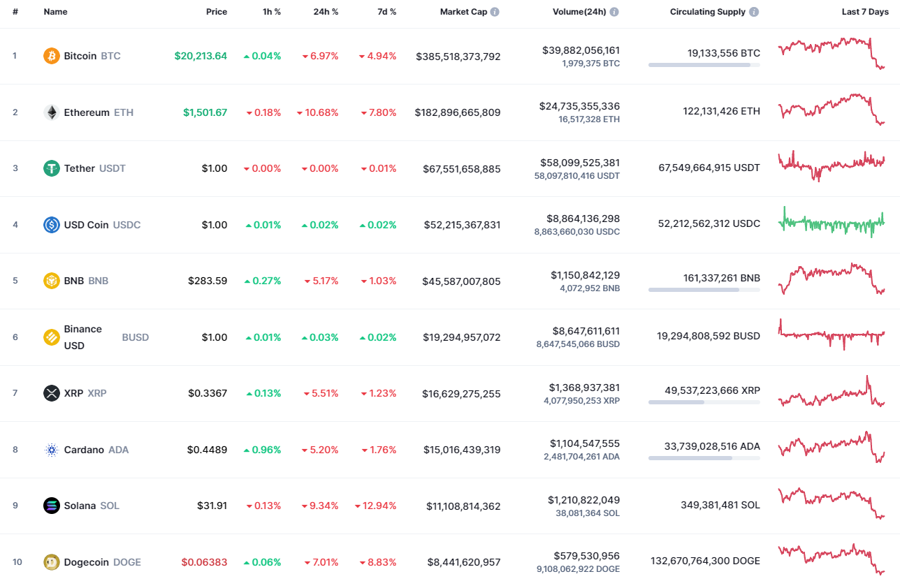Click the XRP logo icon
Screen dimensions: 900x588
click(51, 392)
